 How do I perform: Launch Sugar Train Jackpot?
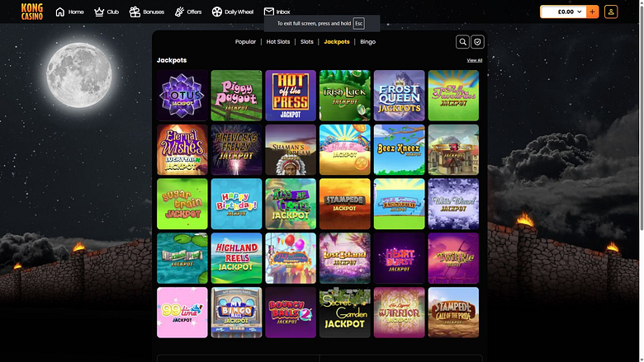[182, 204]
